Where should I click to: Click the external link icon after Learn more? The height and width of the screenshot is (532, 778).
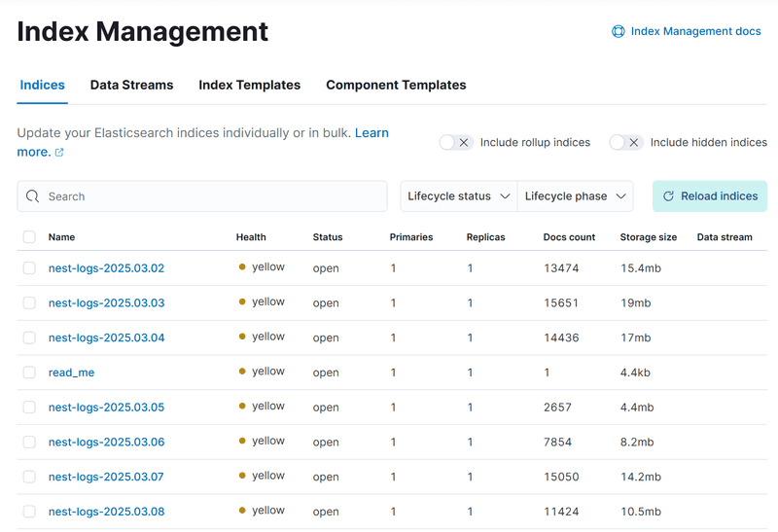[x=59, y=153]
